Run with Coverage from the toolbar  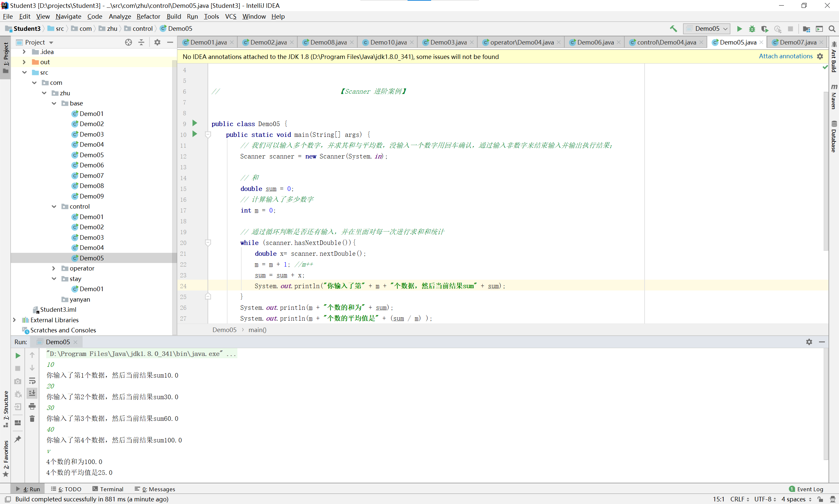[x=765, y=28]
